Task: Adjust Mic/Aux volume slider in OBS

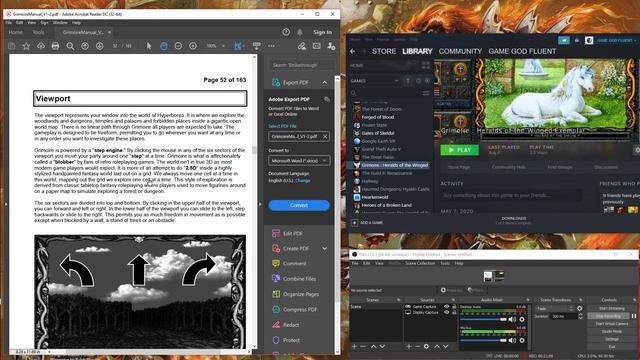Action: pos(483,340)
